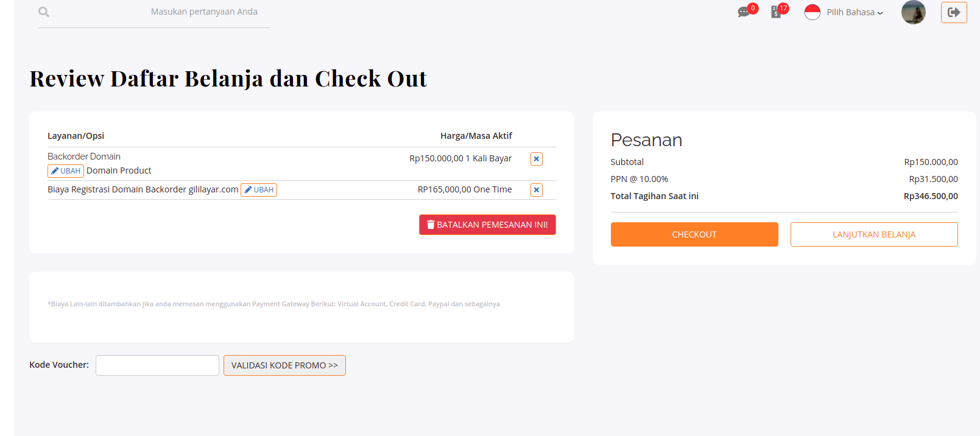Click LANJUTKAN BELANJA to continue shopping
The image size is (980, 436).
click(874, 234)
